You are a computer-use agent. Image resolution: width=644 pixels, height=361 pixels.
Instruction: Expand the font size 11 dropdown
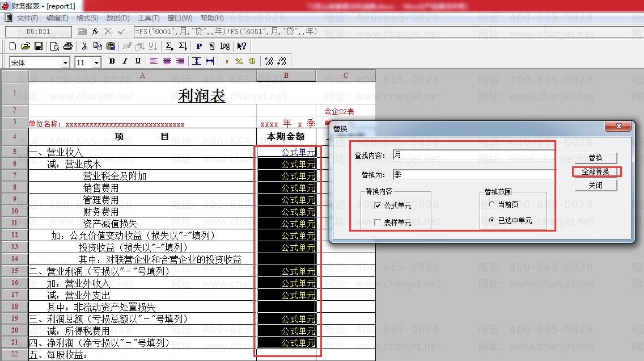click(97, 61)
